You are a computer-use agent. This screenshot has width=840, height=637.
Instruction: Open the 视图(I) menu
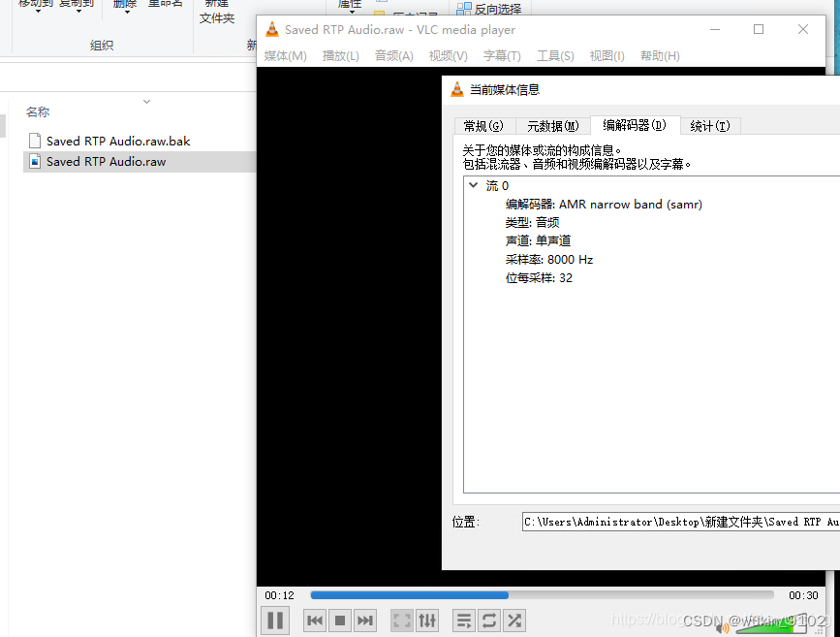pos(607,56)
